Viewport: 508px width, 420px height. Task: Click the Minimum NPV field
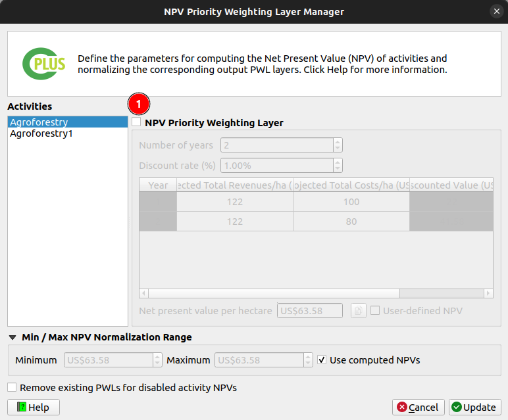coord(109,360)
